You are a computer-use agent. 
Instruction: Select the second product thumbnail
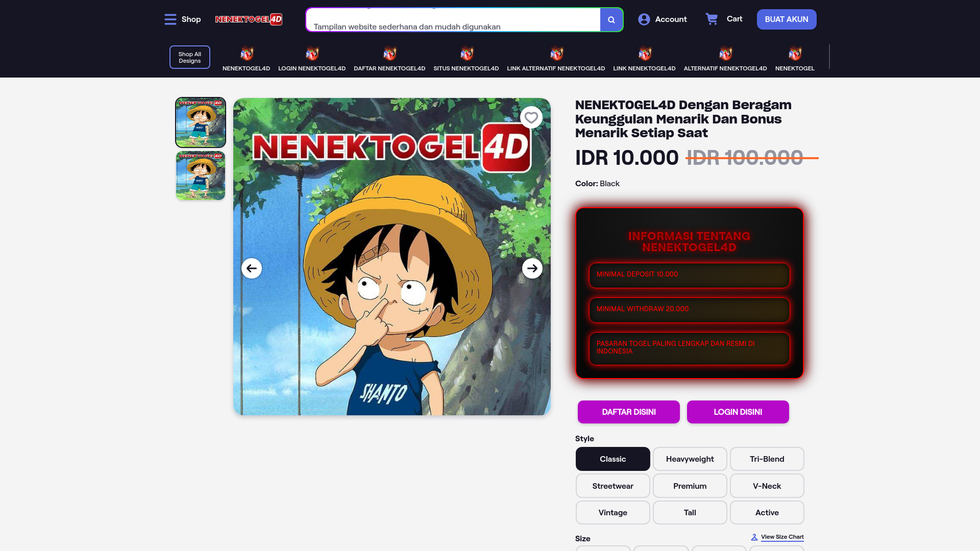pos(201,176)
